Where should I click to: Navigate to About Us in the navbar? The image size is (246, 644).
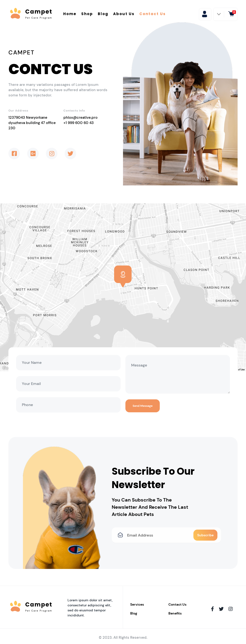pyautogui.click(x=123, y=14)
